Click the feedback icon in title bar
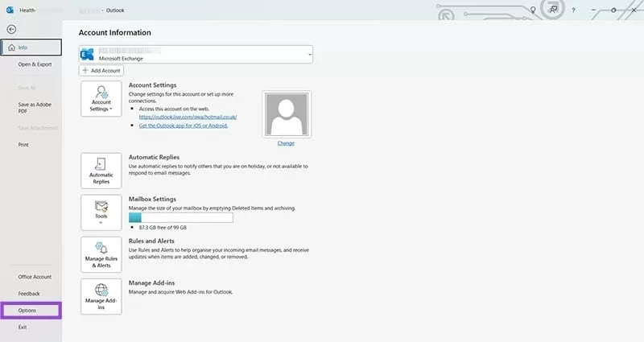 tap(553, 9)
